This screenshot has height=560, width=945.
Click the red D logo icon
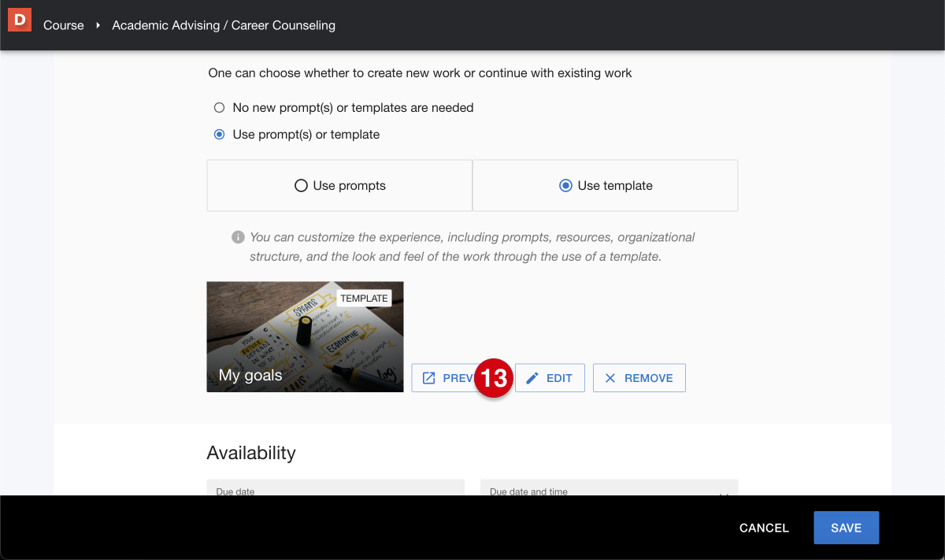click(x=20, y=20)
